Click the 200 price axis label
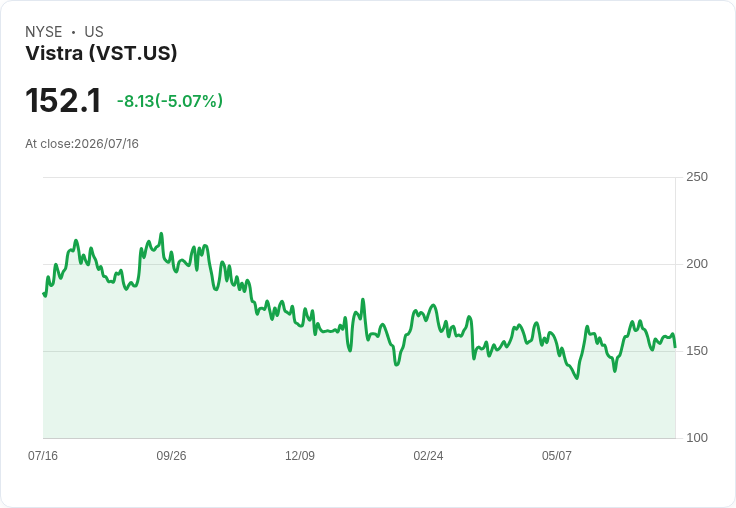The height and width of the screenshot is (508, 736). pos(697,264)
